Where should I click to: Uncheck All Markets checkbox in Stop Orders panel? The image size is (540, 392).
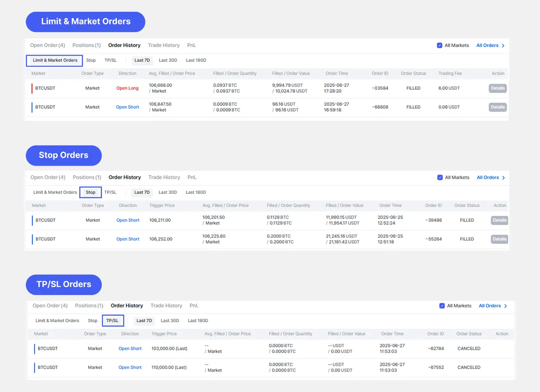(440, 177)
